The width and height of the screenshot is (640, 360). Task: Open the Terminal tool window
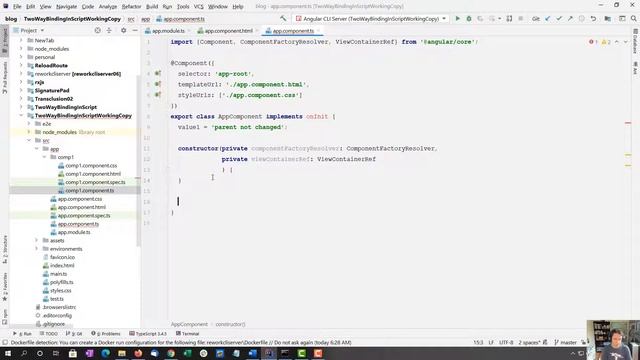(x=187, y=333)
